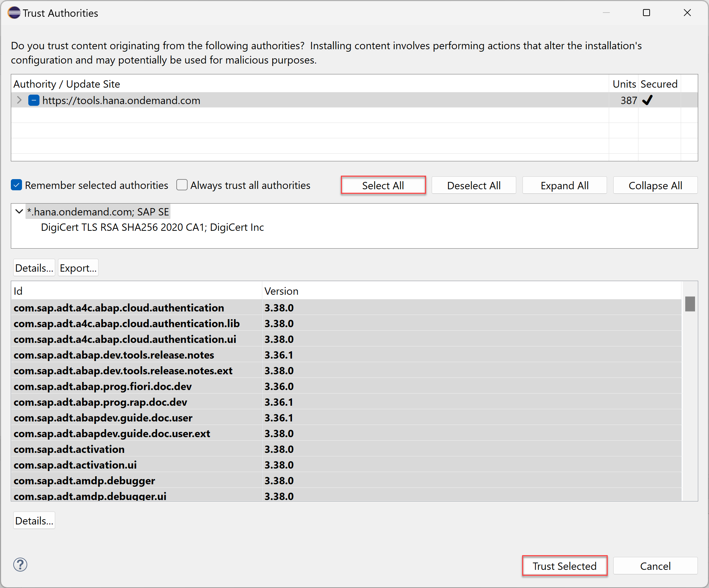
Task: Enable Always trust all authorities
Action: [x=182, y=185]
